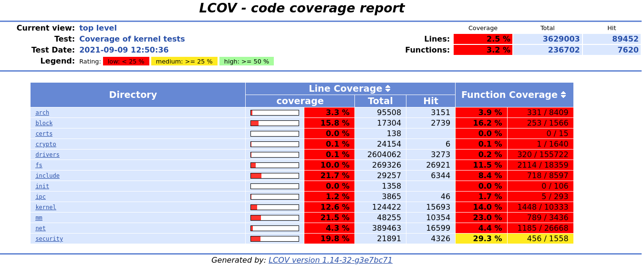Go to the include directory

click(47, 176)
